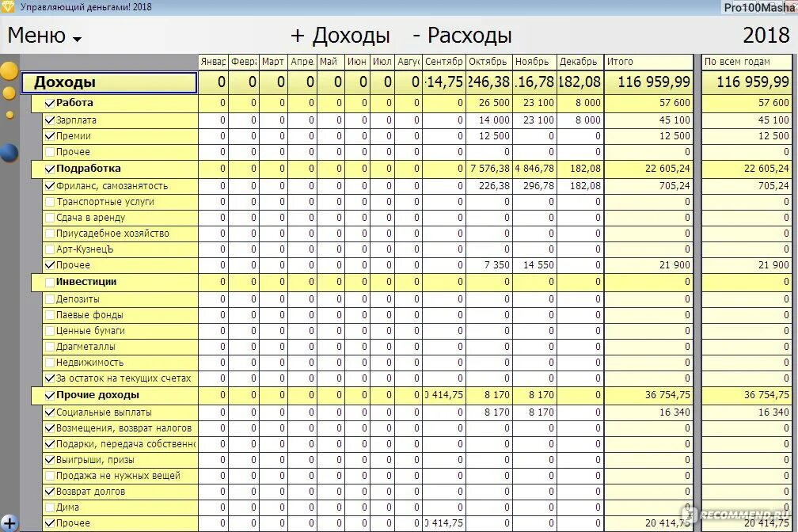
Task: Click Зарплата November cell 23 100
Action: tap(534, 120)
